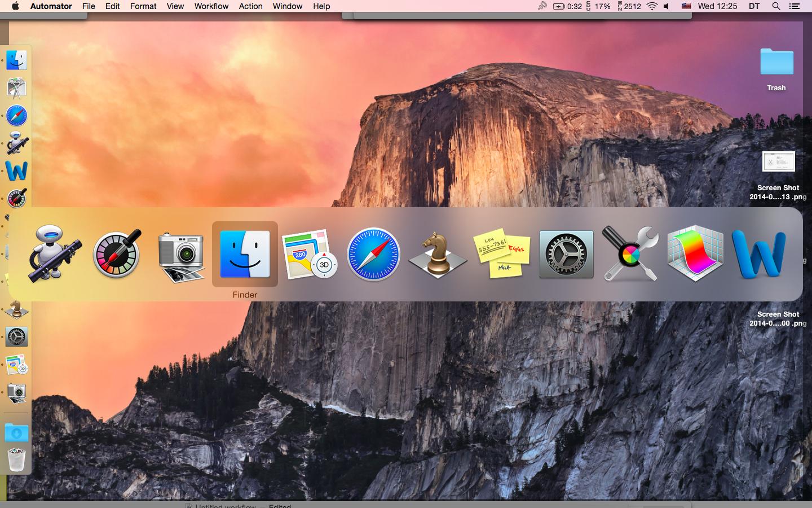
Task: Select highlighted Finder icon in app switcher
Action: 245,254
